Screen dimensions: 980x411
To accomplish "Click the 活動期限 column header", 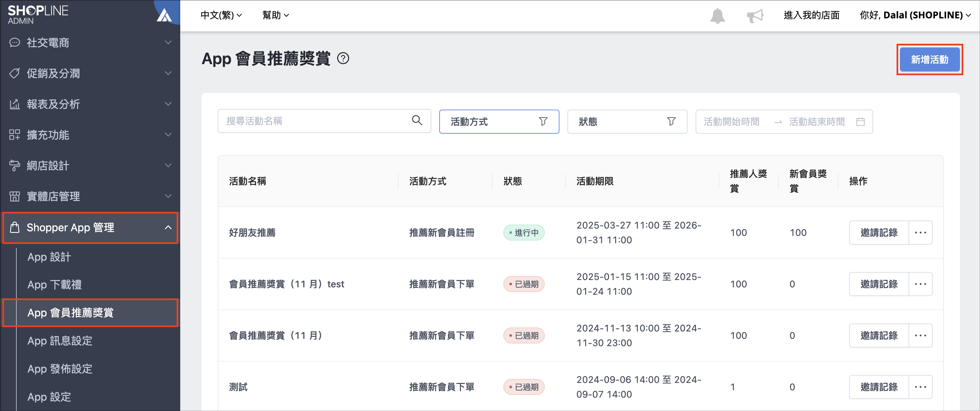I will (594, 181).
